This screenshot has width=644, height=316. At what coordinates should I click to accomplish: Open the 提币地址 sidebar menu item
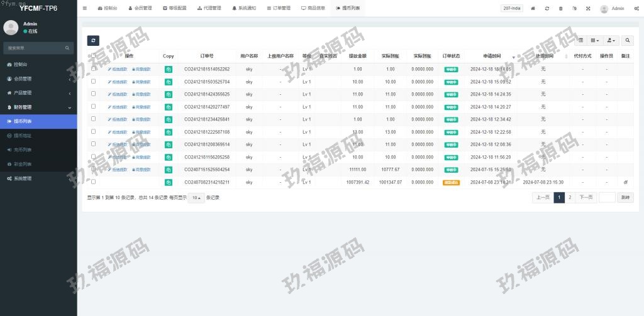pyautogui.click(x=23, y=135)
